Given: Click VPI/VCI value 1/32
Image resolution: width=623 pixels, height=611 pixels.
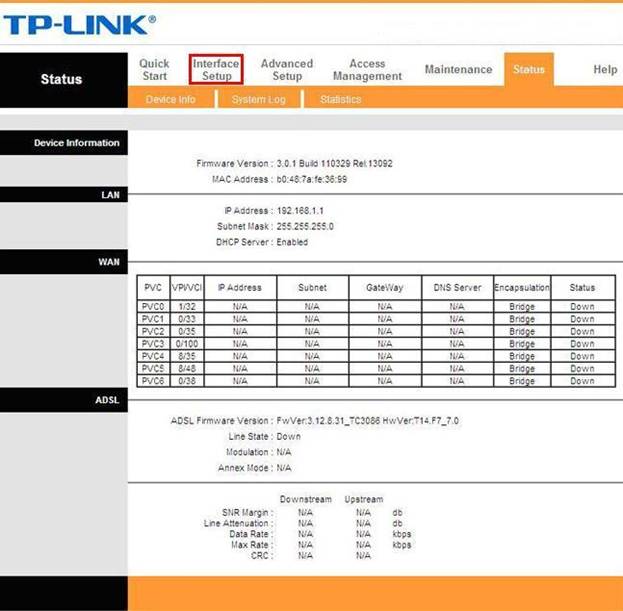Looking at the screenshot, I should click(187, 306).
